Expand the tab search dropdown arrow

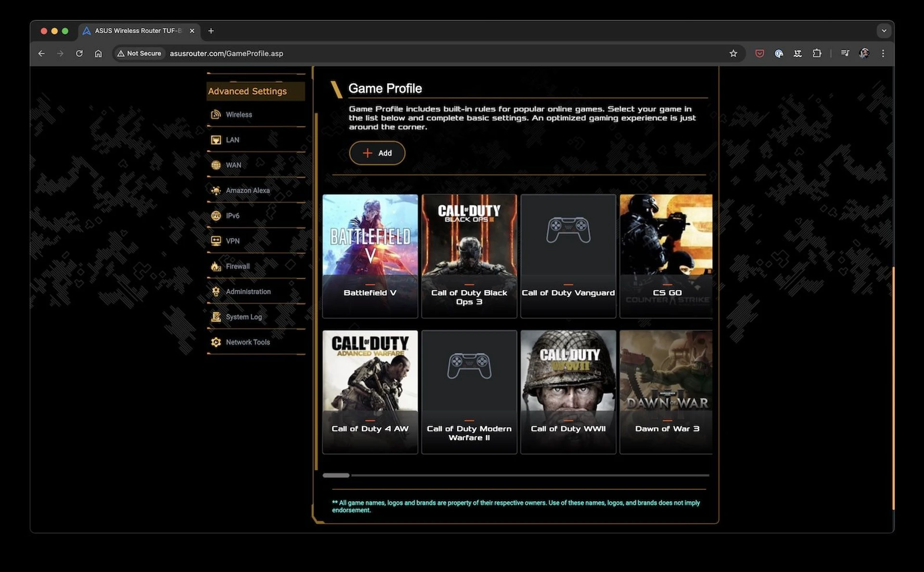884,31
